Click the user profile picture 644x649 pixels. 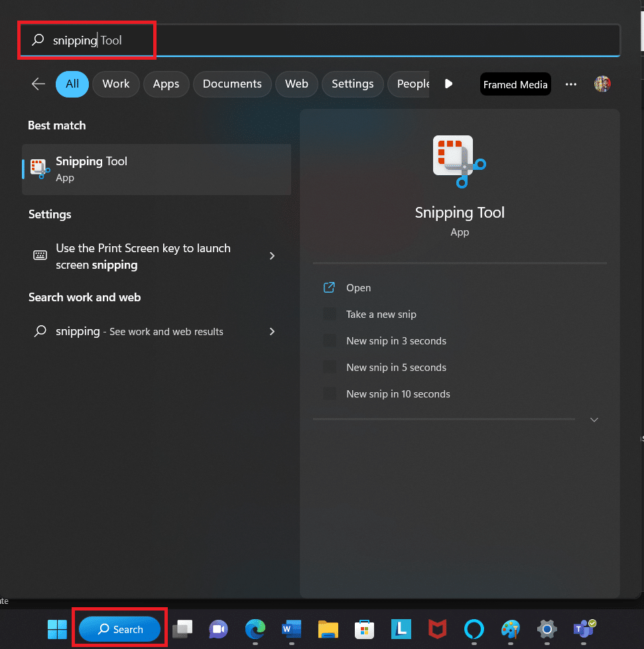(x=602, y=84)
